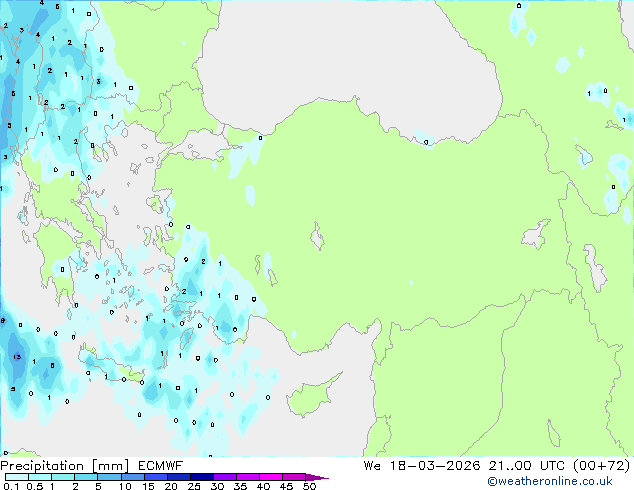
Task: Click the 30–35 mm purple legend swatch
Action: point(224,477)
